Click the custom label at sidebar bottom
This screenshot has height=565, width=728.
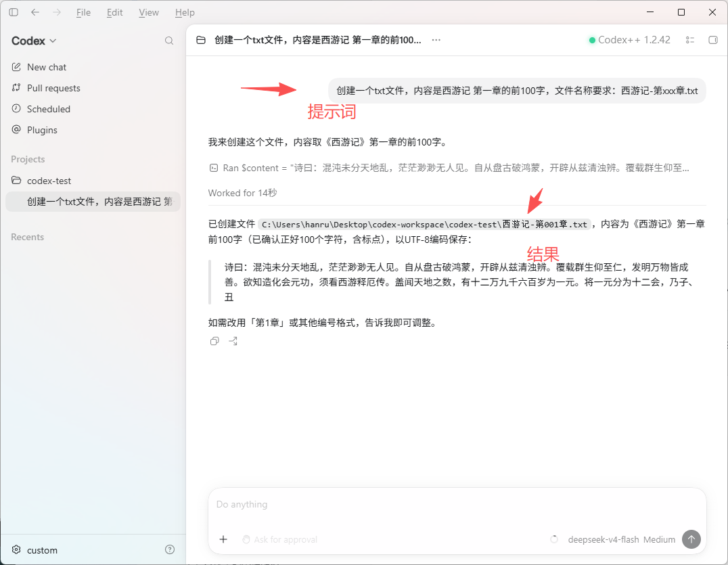click(x=42, y=550)
